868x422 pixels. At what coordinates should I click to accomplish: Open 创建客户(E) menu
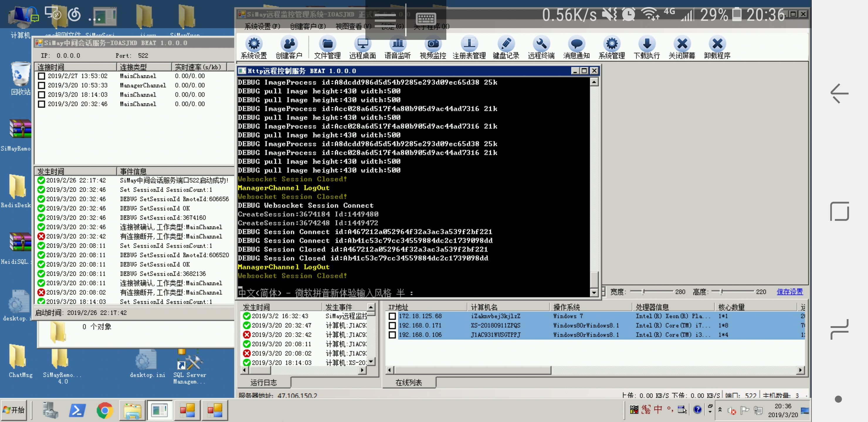(308, 26)
